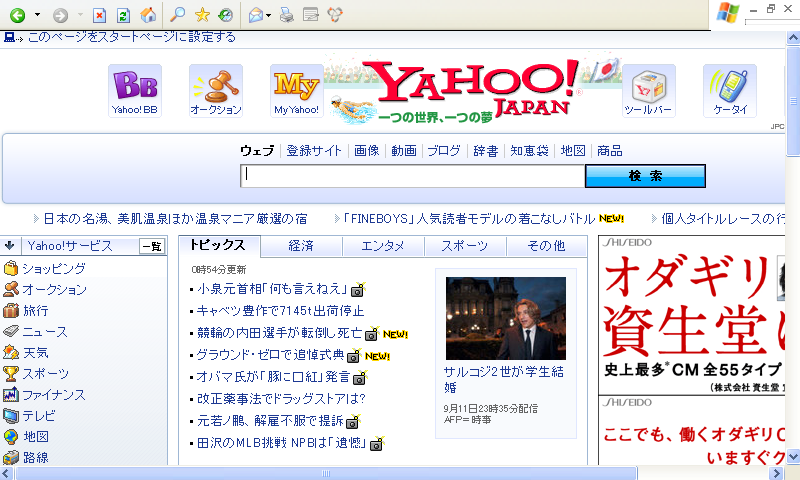Click the gray Forward arrow button
The height and width of the screenshot is (480, 800).
click(x=60, y=15)
